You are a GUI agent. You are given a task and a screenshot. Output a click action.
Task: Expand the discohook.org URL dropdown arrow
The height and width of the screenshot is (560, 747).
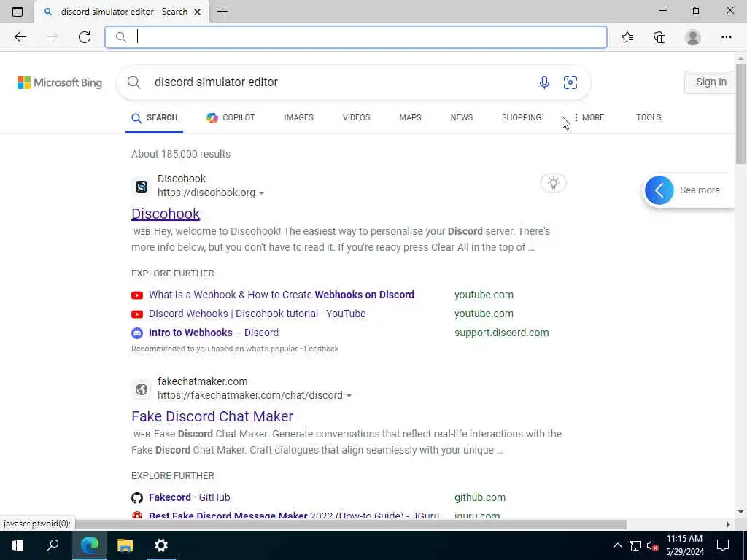[261, 193]
